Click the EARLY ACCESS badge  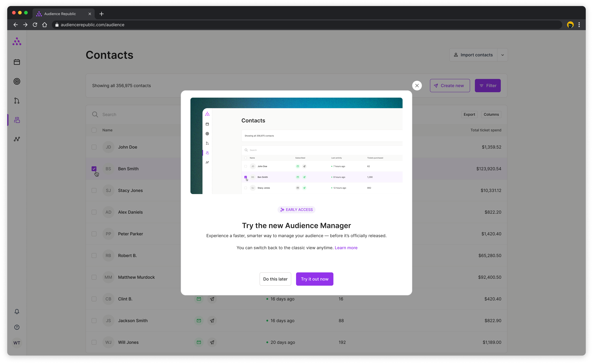pos(296,210)
